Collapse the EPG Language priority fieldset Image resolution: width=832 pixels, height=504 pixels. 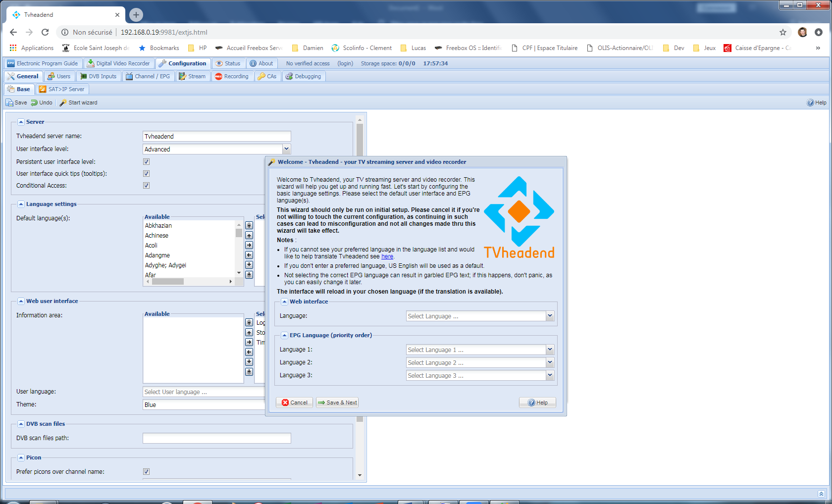[285, 335]
